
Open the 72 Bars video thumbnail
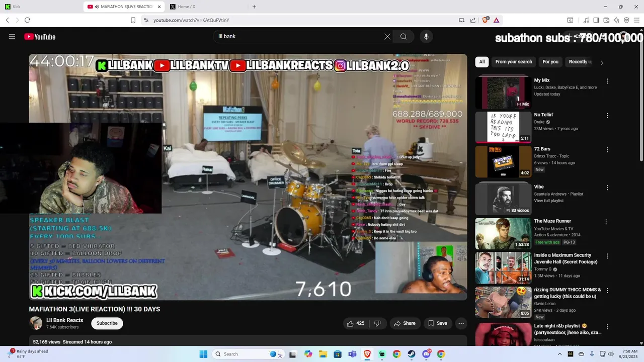tap(503, 161)
